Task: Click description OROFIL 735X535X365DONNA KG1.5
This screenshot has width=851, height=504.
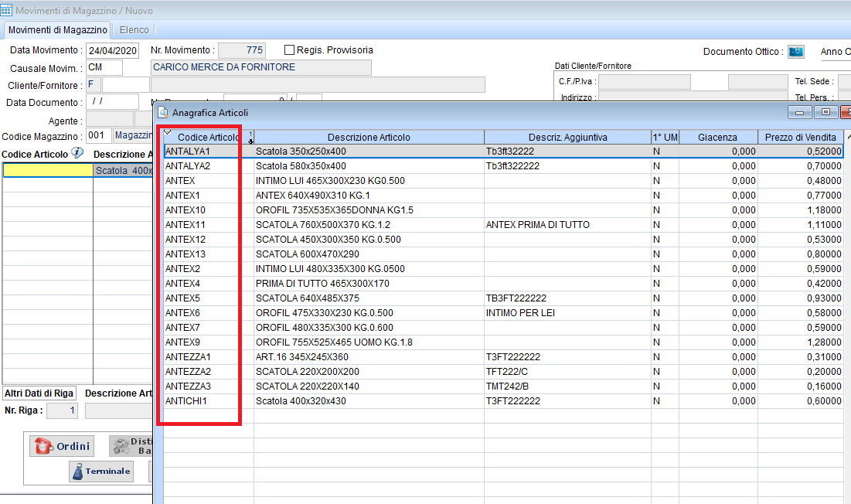Action: pos(335,210)
